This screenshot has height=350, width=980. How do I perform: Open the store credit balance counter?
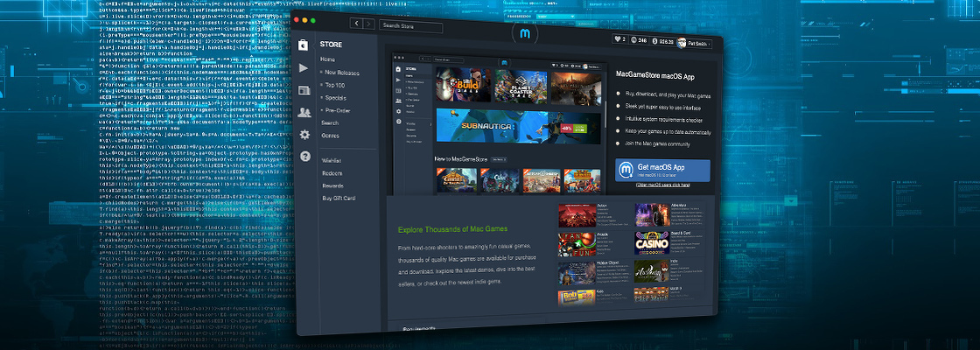[x=662, y=42]
